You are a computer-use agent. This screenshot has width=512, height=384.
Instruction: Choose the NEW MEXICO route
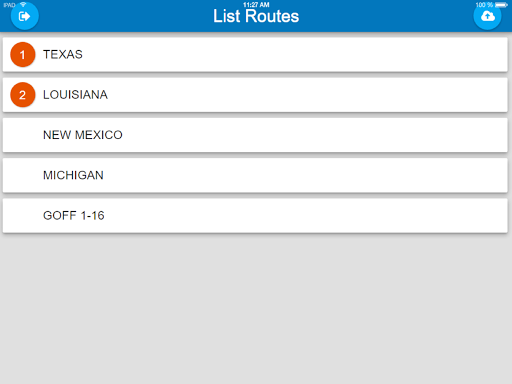255,135
